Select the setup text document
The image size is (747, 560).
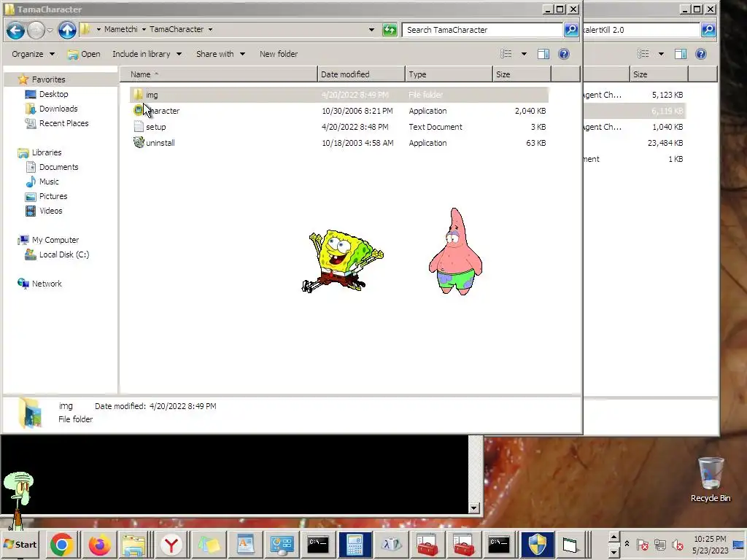coord(338,127)
